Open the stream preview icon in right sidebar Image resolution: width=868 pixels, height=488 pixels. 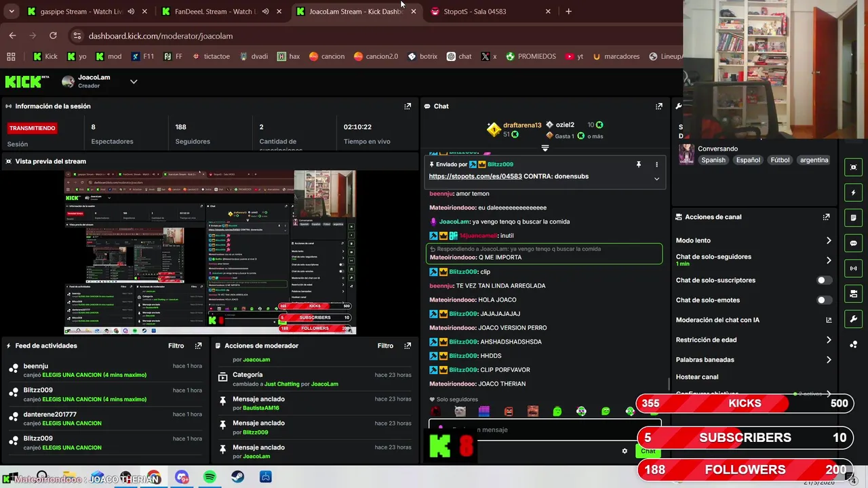pyautogui.click(x=853, y=167)
